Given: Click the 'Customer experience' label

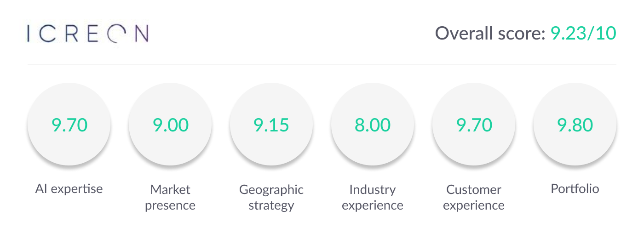Looking at the screenshot, I should [x=474, y=197].
